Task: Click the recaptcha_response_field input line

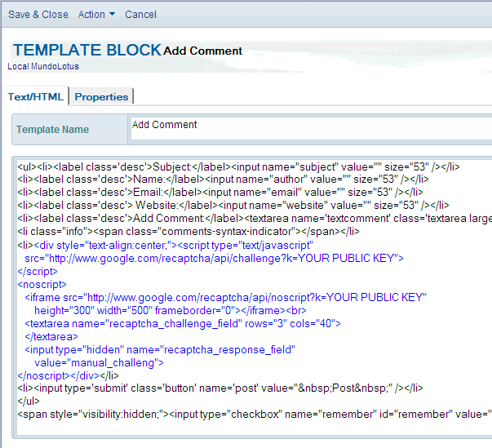Action: tap(160, 350)
